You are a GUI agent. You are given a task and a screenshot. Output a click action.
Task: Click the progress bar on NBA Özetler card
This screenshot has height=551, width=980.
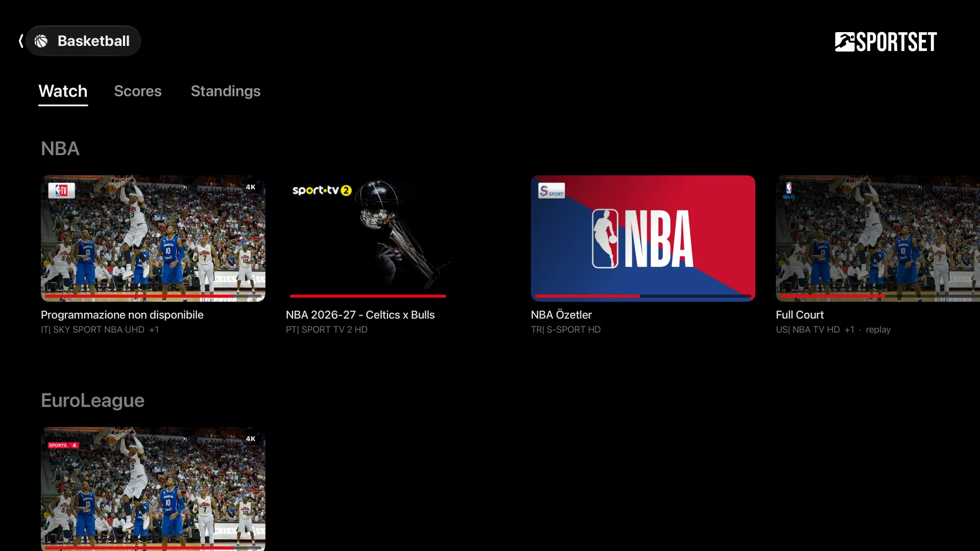point(643,296)
